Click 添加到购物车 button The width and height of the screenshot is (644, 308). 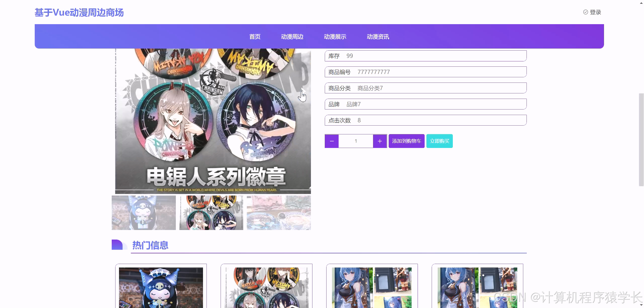[407, 141]
